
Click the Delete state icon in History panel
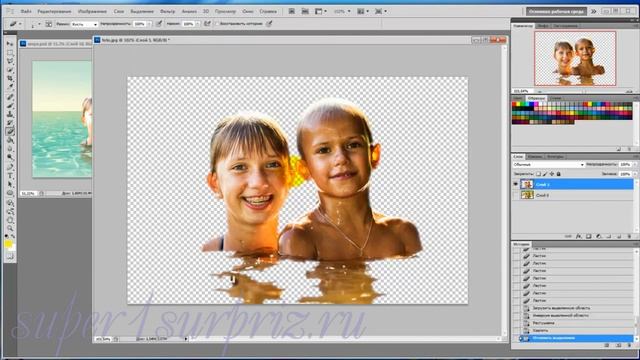(629, 345)
